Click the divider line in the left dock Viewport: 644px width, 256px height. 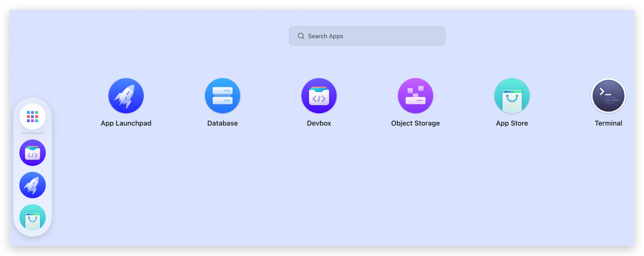(x=32, y=133)
